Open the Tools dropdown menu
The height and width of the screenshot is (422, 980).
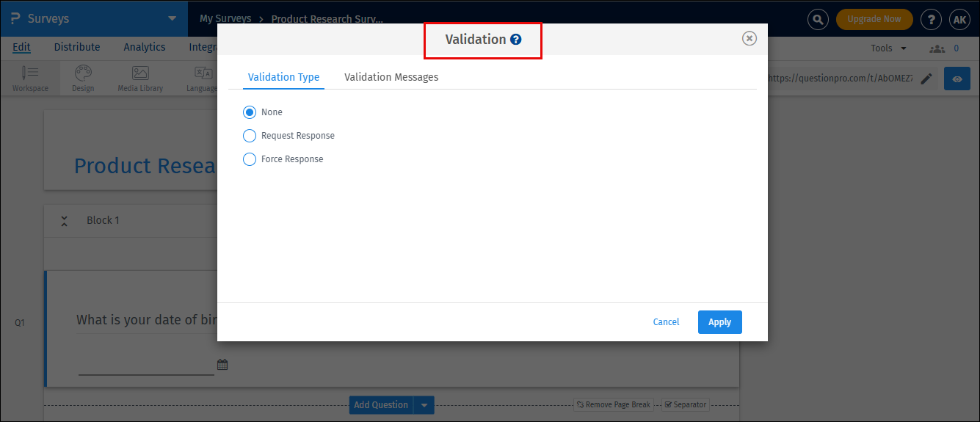888,48
